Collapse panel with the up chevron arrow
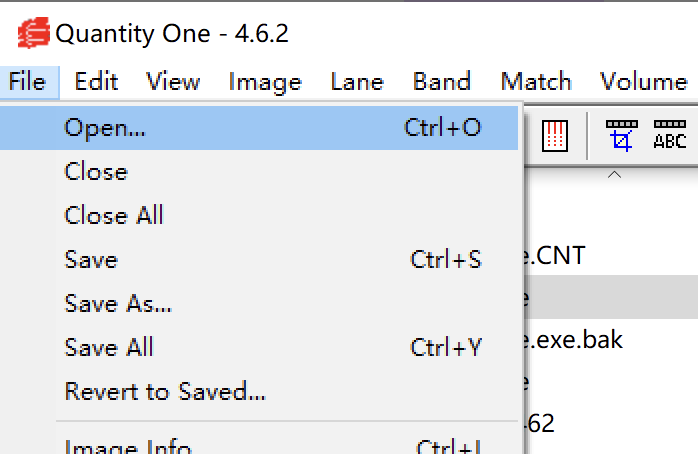The image size is (698, 454). pyautogui.click(x=614, y=174)
